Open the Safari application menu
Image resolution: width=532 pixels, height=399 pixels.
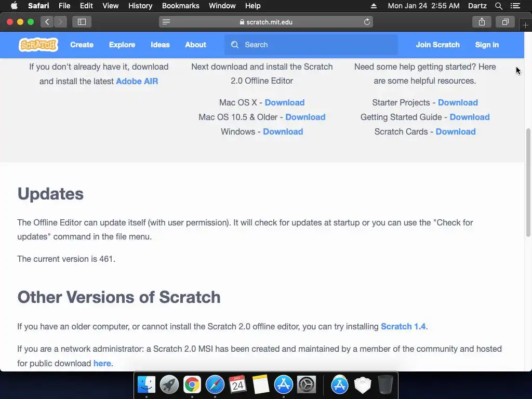click(38, 6)
